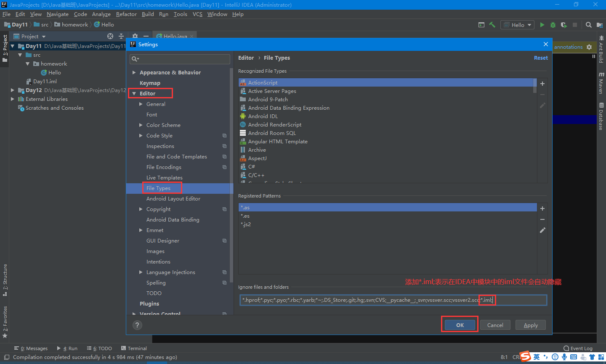Collapse the Editor settings section
606x364 pixels.
click(134, 94)
